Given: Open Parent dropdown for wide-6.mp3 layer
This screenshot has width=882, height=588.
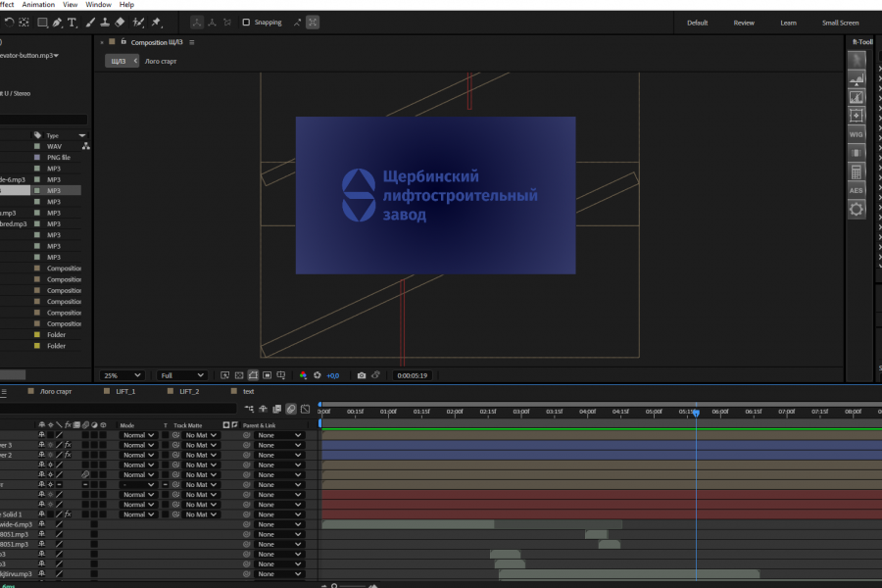Looking at the screenshot, I should 279,524.
